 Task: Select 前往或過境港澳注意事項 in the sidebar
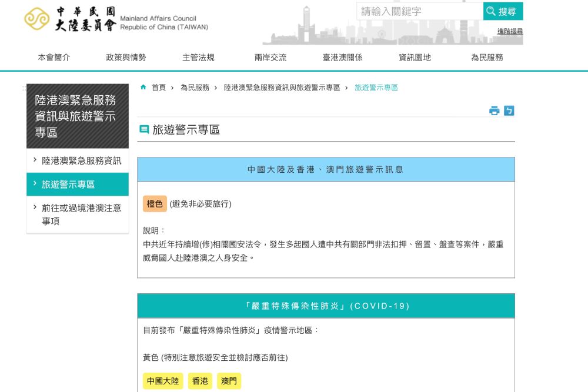(78, 215)
